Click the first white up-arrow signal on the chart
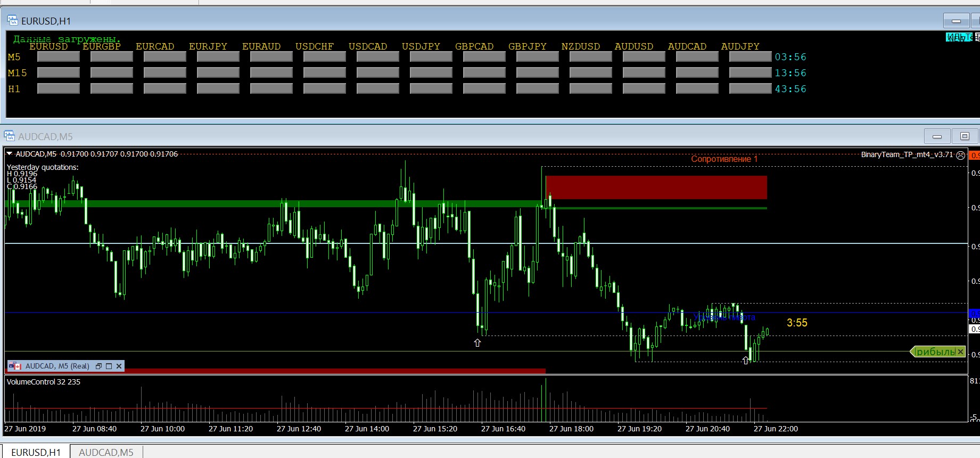This screenshot has width=980, height=458. click(x=477, y=343)
